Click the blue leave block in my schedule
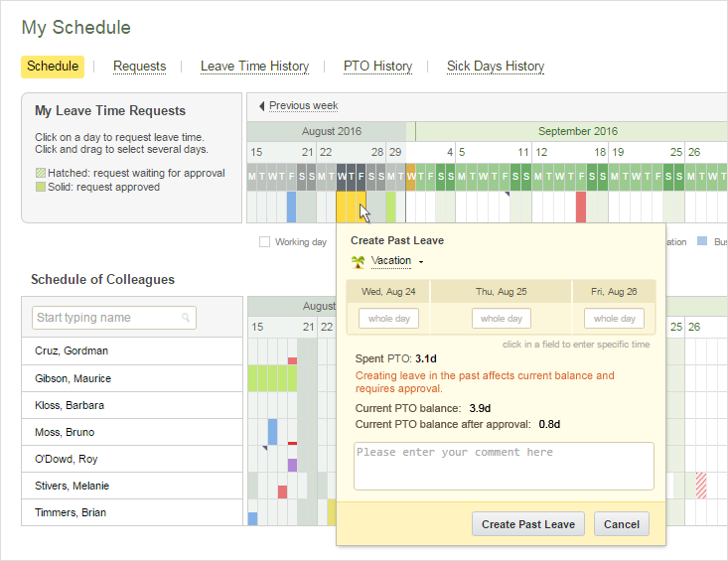The image size is (728, 561). (291, 207)
